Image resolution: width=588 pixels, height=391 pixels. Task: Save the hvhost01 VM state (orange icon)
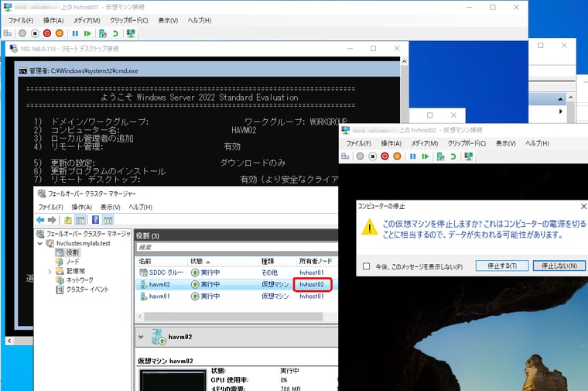[60, 33]
